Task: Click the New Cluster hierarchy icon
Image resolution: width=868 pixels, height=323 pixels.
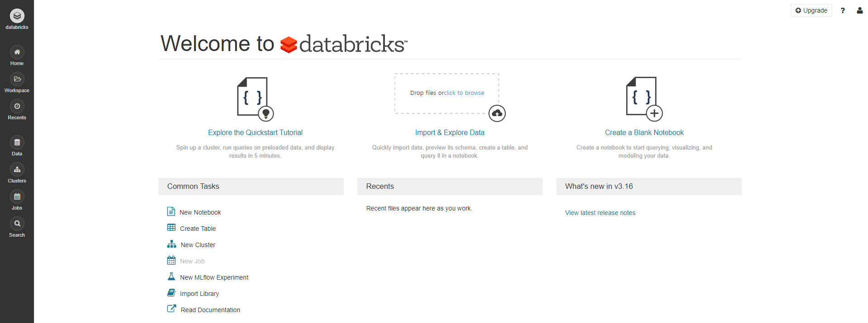Action: click(171, 244)
